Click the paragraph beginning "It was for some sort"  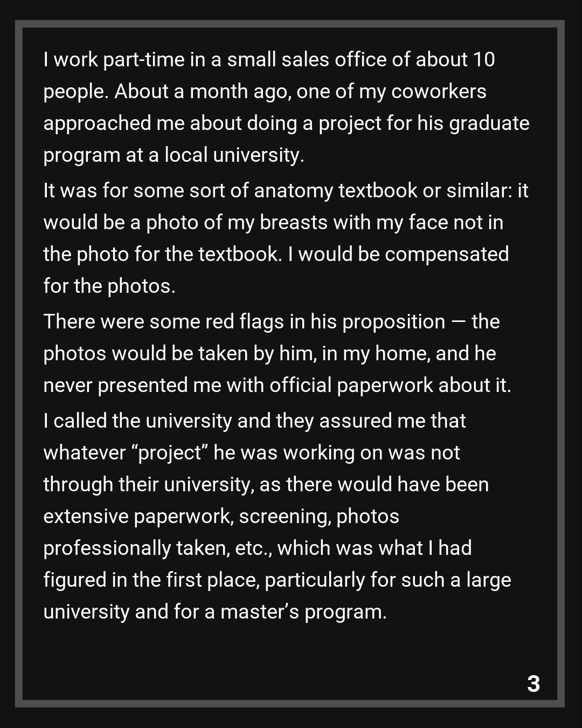coord(286,238)
